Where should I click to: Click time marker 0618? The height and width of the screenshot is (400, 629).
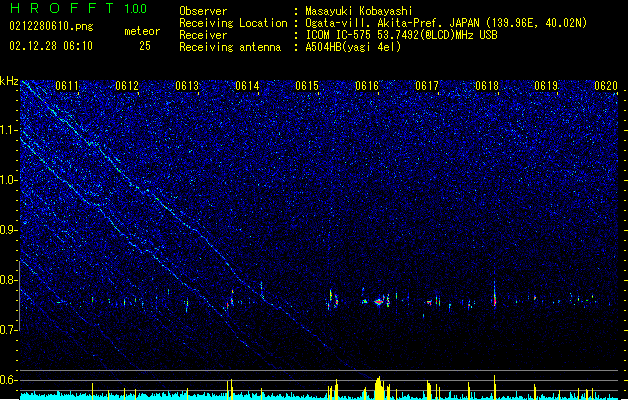[x=487, y=86]
